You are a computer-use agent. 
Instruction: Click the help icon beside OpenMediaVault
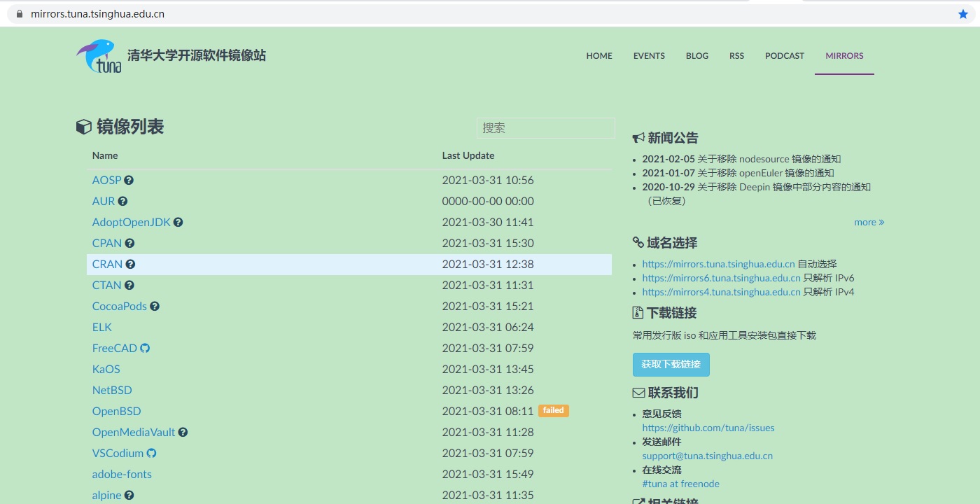183,432
